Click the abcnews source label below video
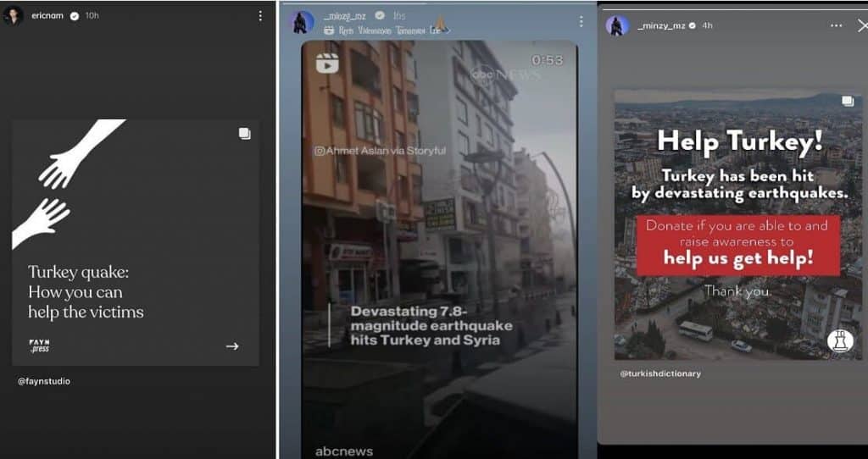Viewport: 868px width, 459px height. [x=343, y=451]
